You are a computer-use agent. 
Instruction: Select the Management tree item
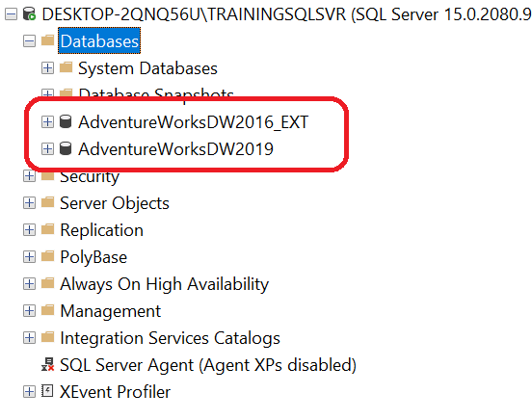(x=110, y=311)
